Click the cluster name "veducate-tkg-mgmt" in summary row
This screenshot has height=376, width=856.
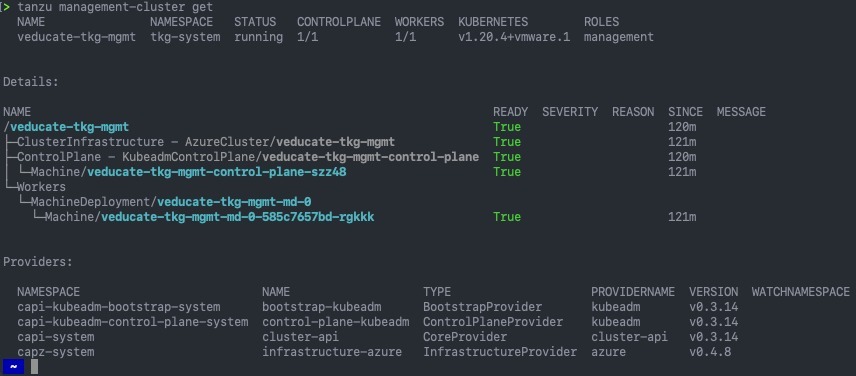pyautogui.click(x=76, y=37)
